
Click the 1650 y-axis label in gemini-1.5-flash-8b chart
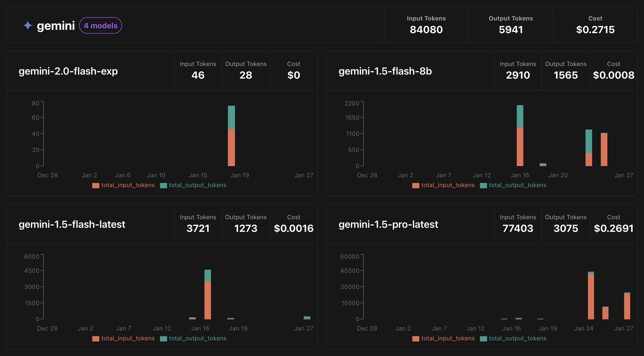pyautogui.click(x=352, y=118)
